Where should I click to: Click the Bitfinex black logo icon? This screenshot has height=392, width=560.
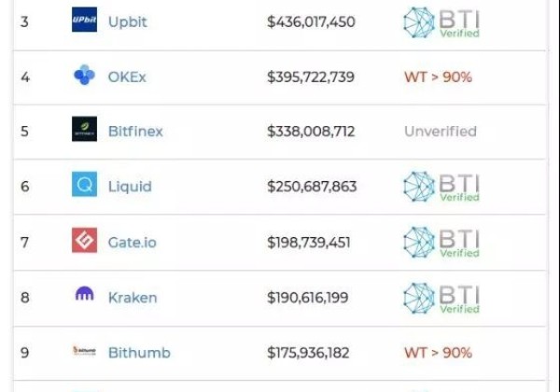(x=84, y=131)
